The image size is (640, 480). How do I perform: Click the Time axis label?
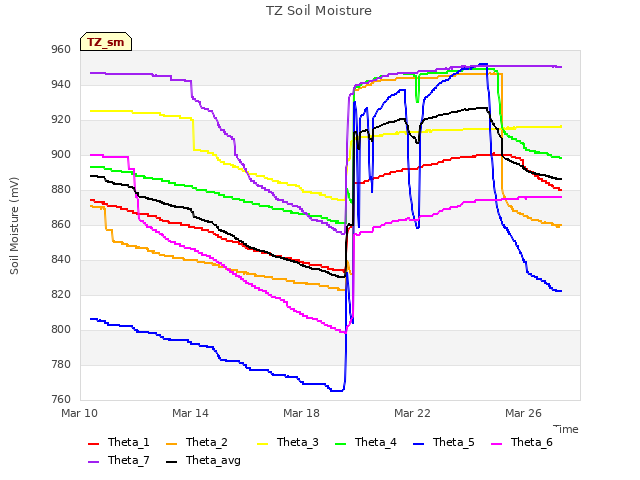[566, 429]
